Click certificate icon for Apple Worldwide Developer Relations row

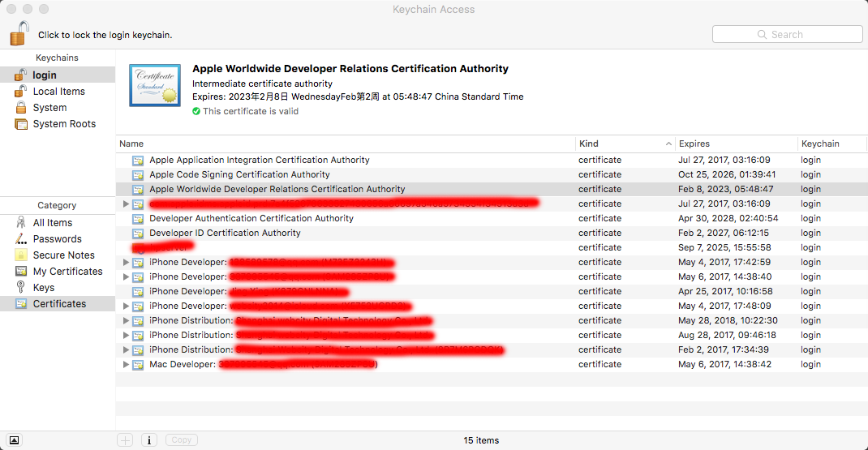coord(138,189)
